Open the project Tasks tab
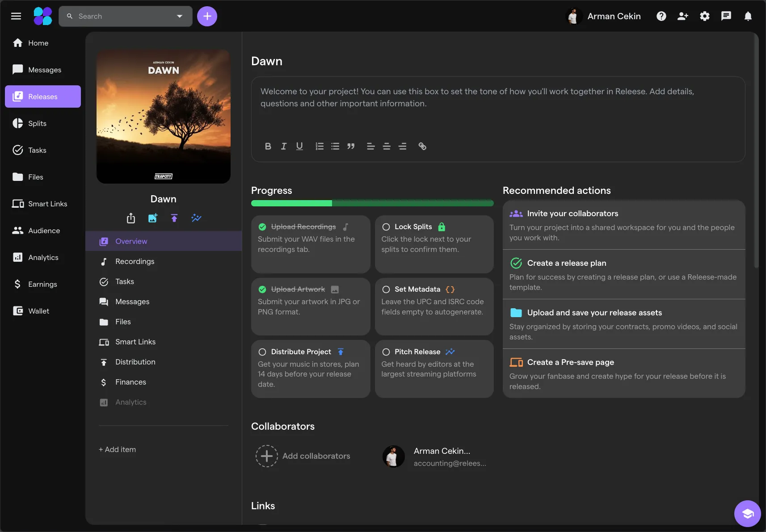Viewport: 766px width, 532px height. [164, 281]
